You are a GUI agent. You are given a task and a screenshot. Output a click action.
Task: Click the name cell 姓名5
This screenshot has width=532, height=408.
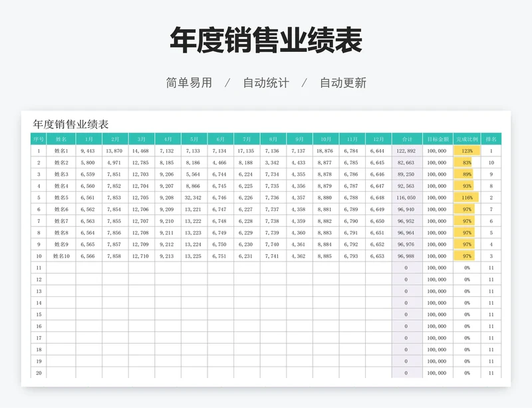pos(61,198)
